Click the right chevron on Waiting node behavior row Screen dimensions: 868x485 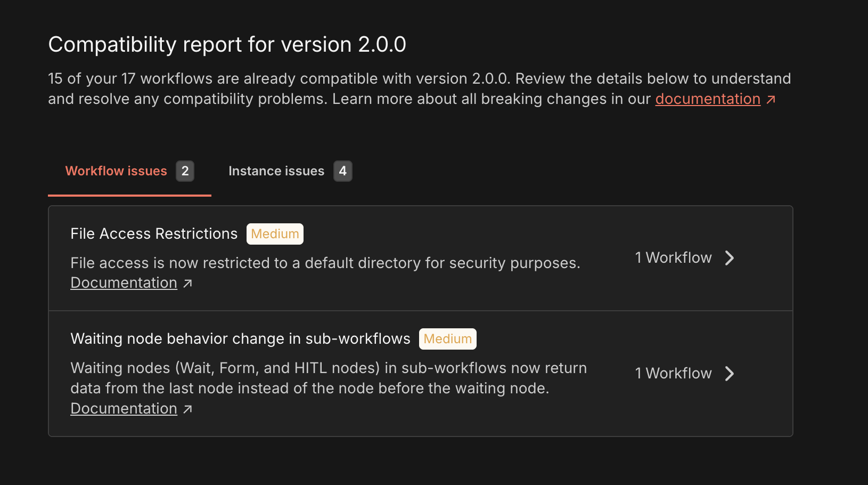(x=730, y=374)
